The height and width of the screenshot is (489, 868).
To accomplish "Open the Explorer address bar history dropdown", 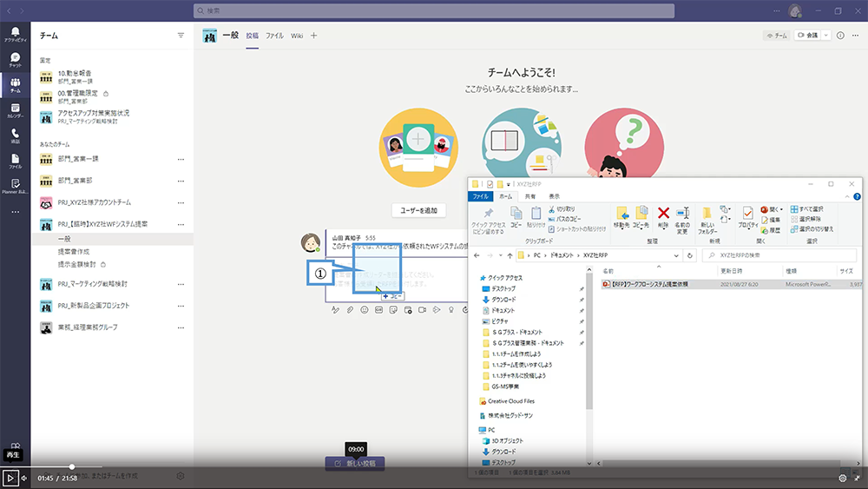I will click(x=676, y=255).
